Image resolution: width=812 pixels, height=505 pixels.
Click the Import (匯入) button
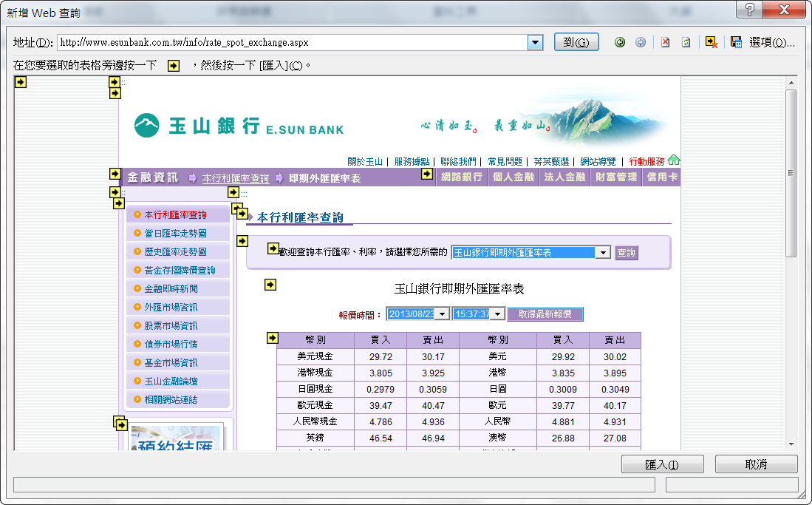[662, 464]
